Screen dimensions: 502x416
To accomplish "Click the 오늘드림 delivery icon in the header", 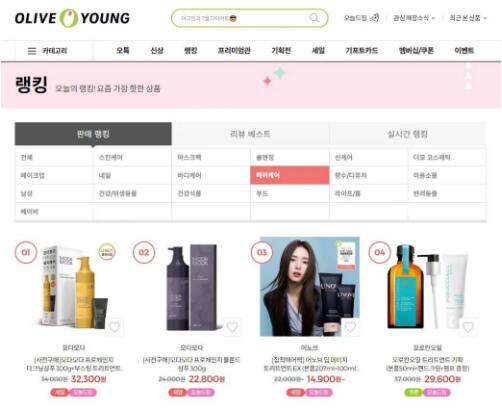I will pyautogui.click(x=375, y=18).
